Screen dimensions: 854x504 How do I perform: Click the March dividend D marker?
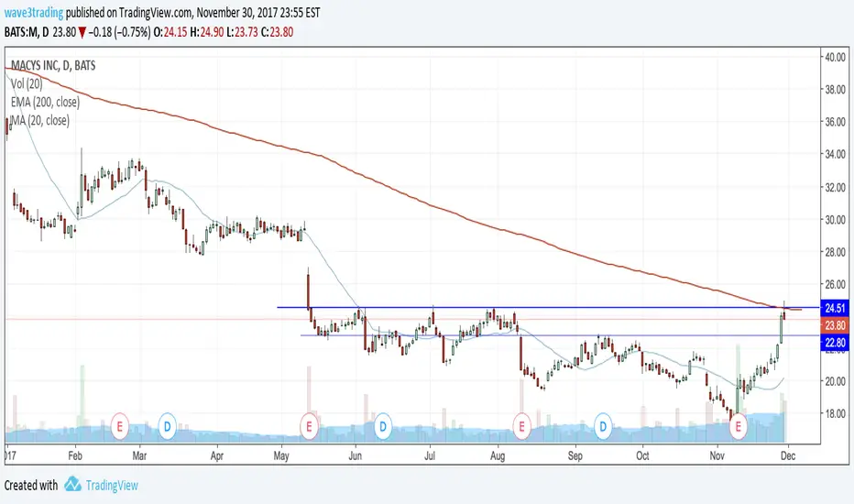pyautogui.click(x=167, y=427)
